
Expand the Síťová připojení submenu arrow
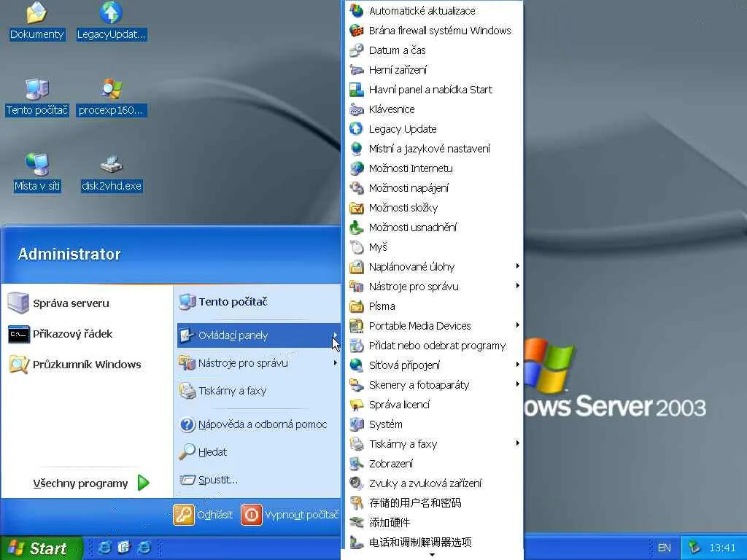(517, 365)
